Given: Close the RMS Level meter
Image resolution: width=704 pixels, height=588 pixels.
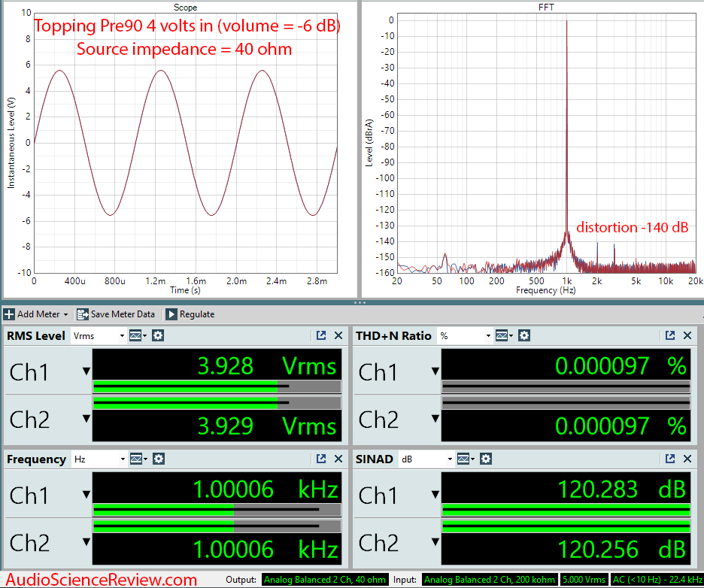Looking at the screenshot, I should pos(338,335).
